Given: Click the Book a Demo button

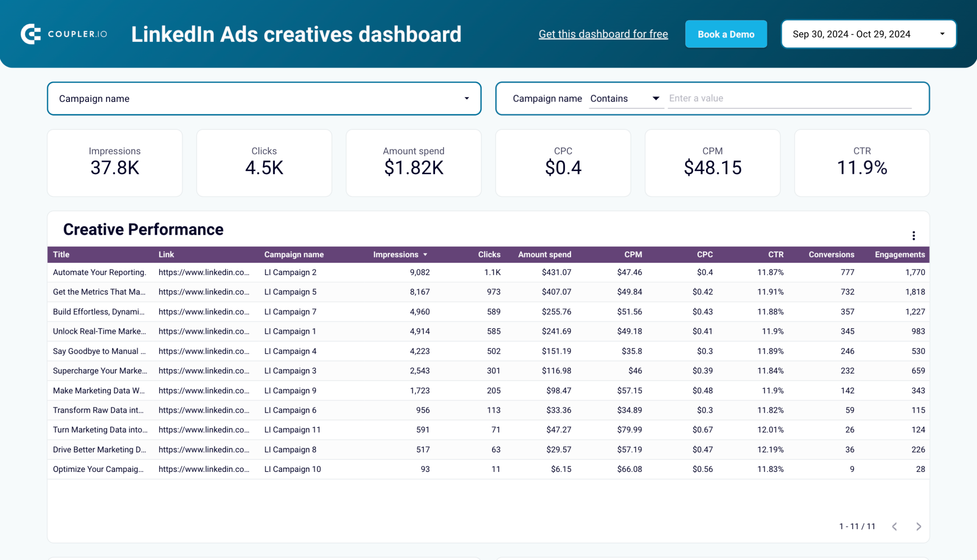Looking at the screenshot, I should (726, 34).
